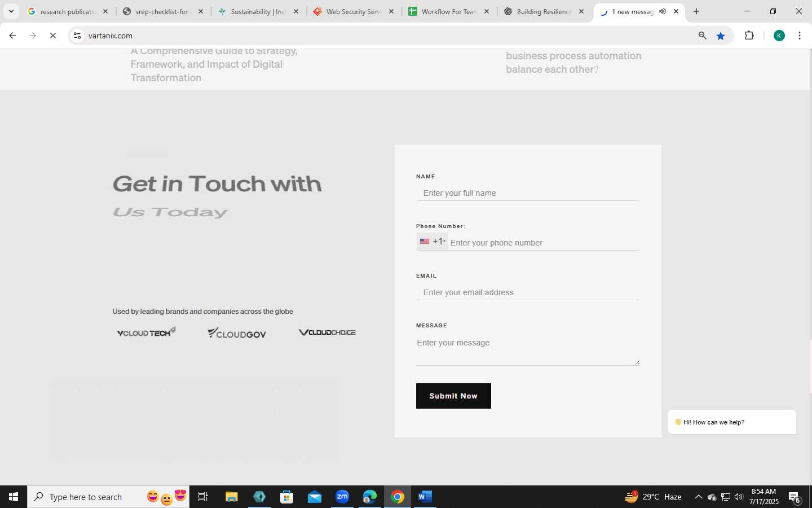Go back to previous page
Viewport: 812px width, 508px height.
[x=12, y=36]
